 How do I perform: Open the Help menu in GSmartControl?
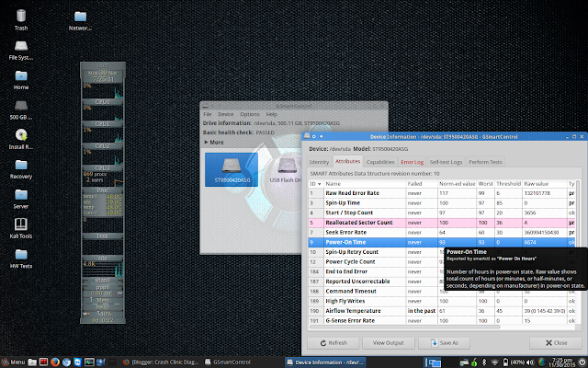click(272, 114)
